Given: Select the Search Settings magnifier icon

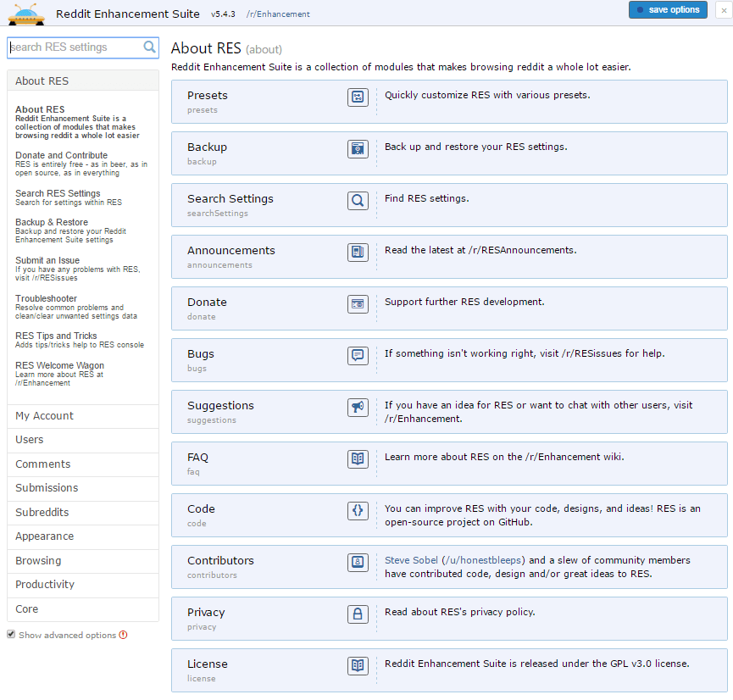Looking at the screenshot, I should 358,201.
